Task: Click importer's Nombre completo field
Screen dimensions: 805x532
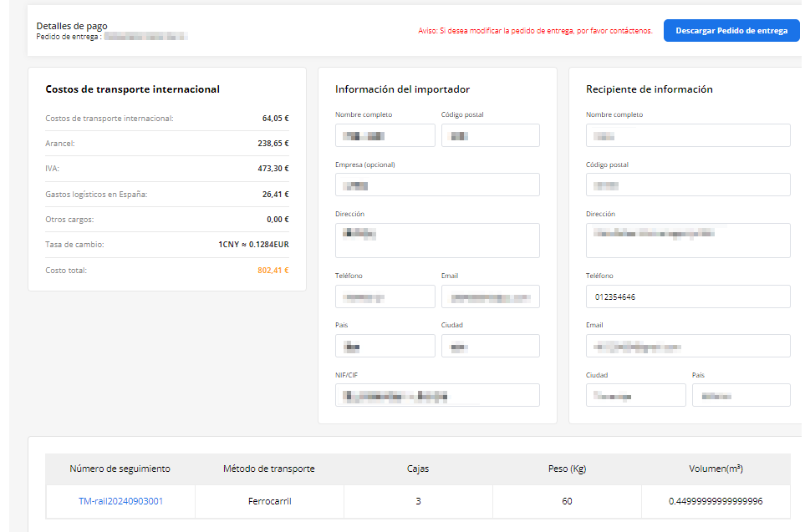Action: point(385,135)
